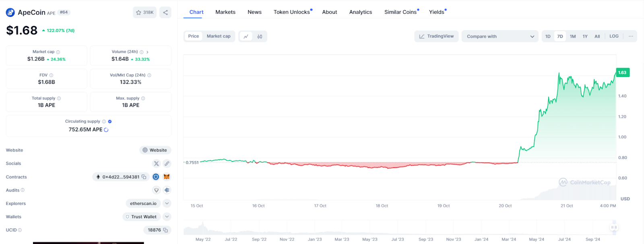
Task: Open Trust Wallet link
Action: [141, 217]
